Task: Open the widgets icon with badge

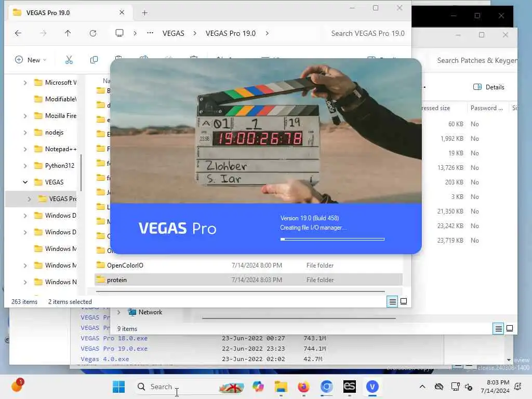Action: pyautogui.click(x=17, y=385)
